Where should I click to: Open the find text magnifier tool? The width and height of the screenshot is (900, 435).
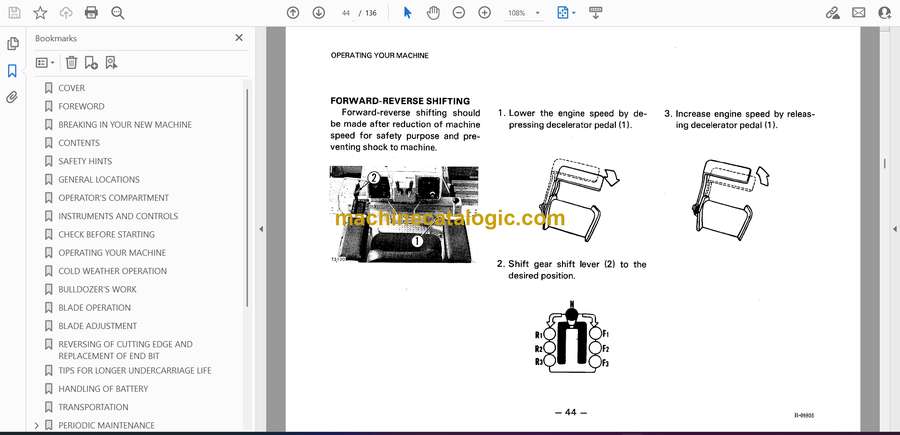coord(118,13)
